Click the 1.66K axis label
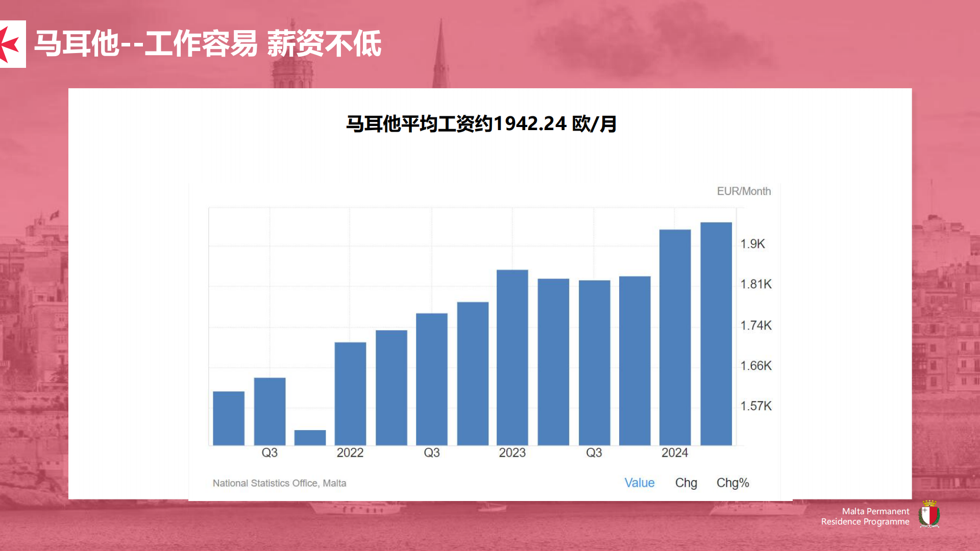 [x=756, y=366]
